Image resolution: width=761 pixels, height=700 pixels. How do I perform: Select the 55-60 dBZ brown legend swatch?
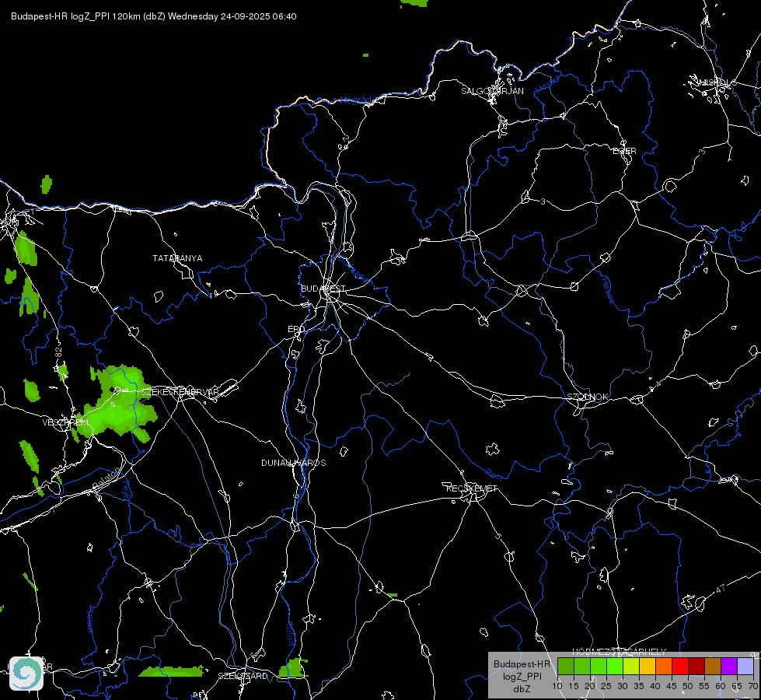pyautogui.click(x=713, y=667)
